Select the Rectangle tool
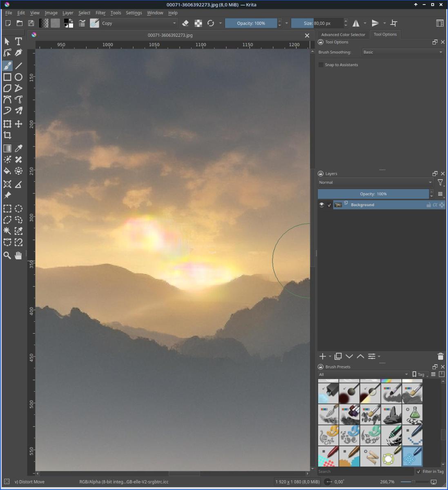 click(x=7, y=77)
